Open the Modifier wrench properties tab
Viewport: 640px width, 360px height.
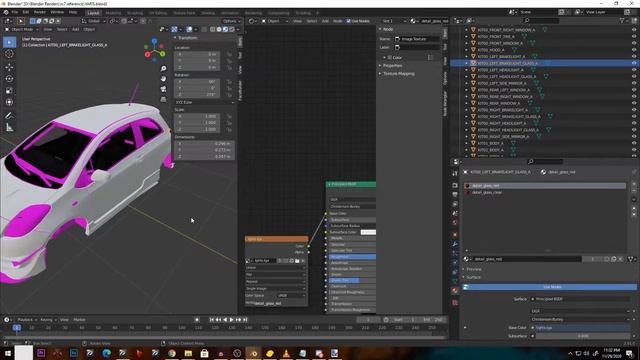[455, 244]
